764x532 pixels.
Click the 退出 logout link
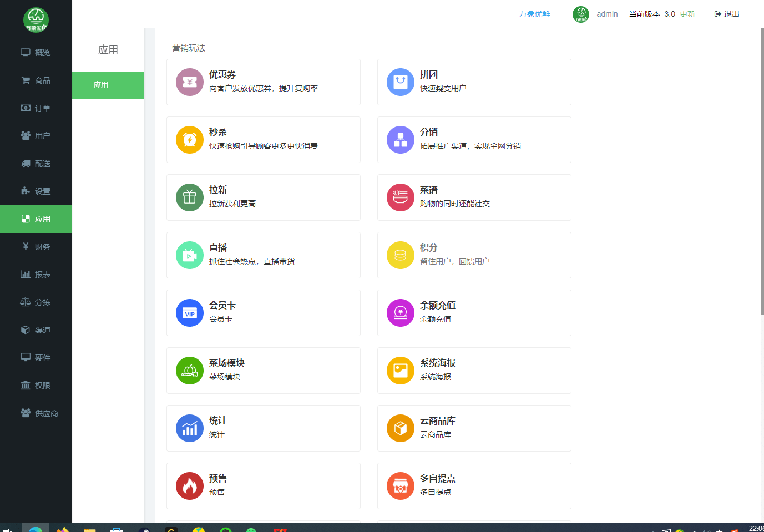pyautogui.click(x=727, y=14)
